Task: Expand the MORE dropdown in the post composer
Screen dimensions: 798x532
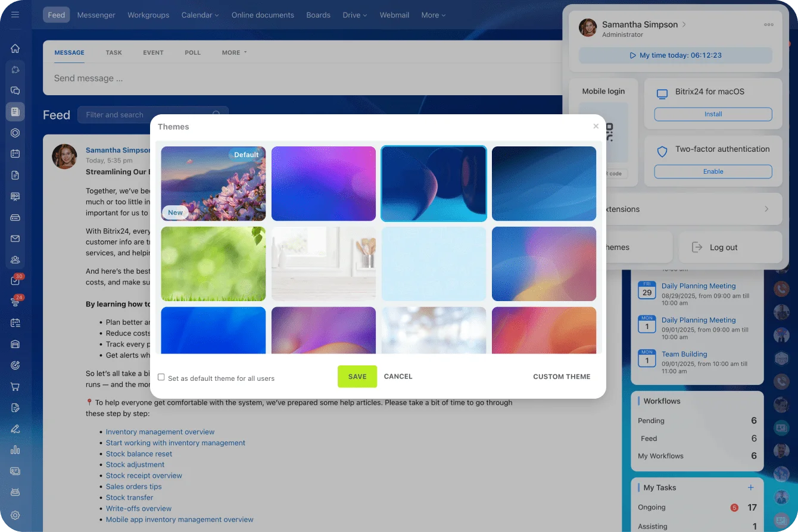Action: [234, 52]
